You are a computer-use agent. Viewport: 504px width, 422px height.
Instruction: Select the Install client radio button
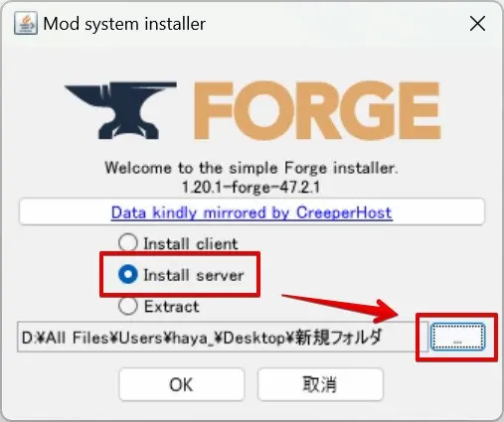tap(128, 242)
